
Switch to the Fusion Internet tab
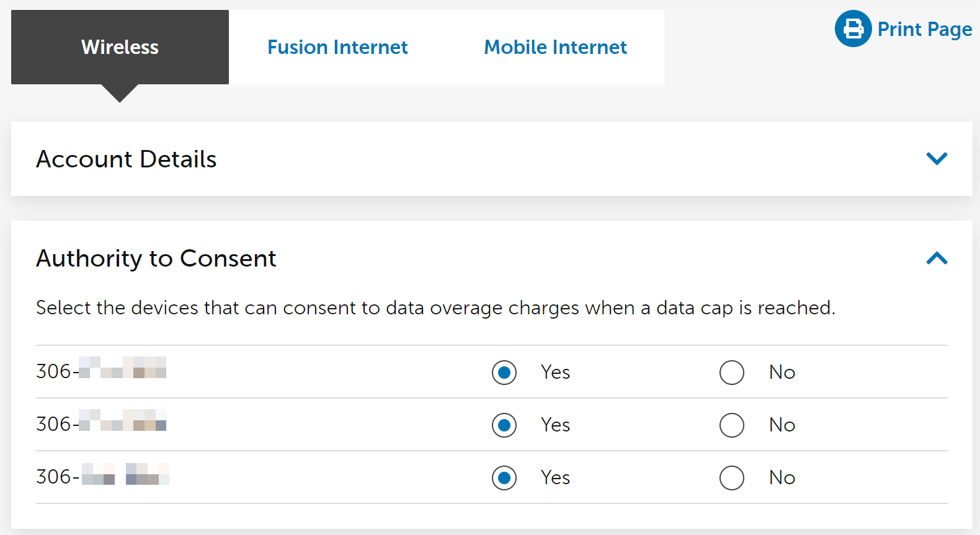337,47
